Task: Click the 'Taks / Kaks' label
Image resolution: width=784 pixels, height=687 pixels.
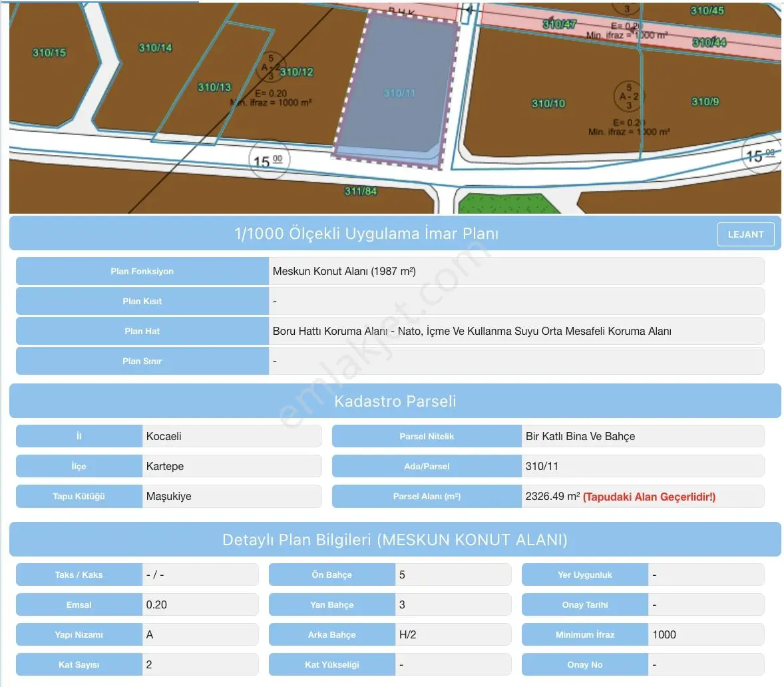Action: click(79, 574)
